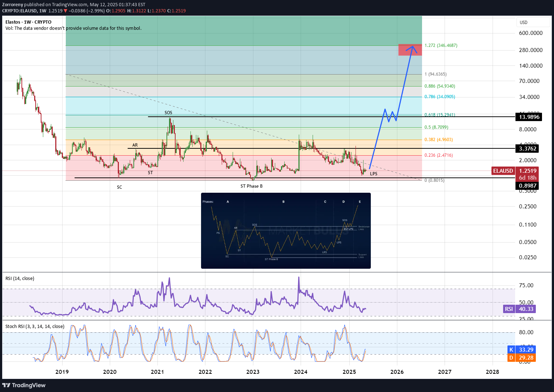The image size is (554, 392).
Task: Click the TradingView logo in the footer
Action: tap(24, 385)
